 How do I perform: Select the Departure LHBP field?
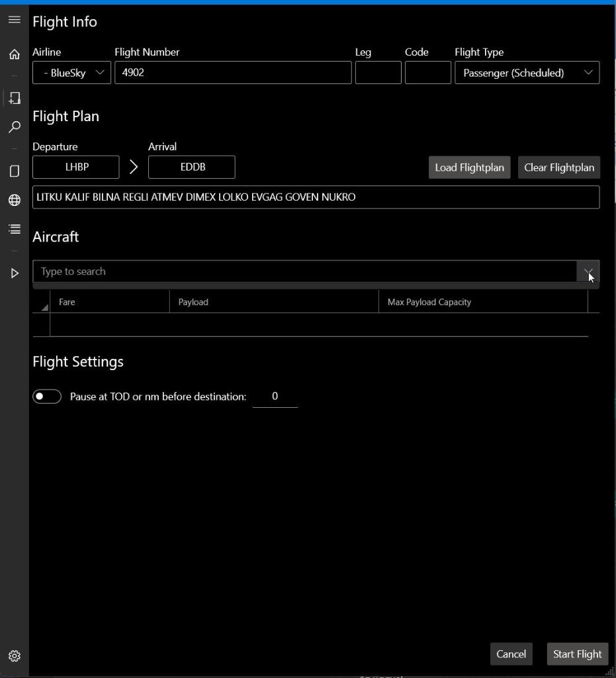(76, 168)
